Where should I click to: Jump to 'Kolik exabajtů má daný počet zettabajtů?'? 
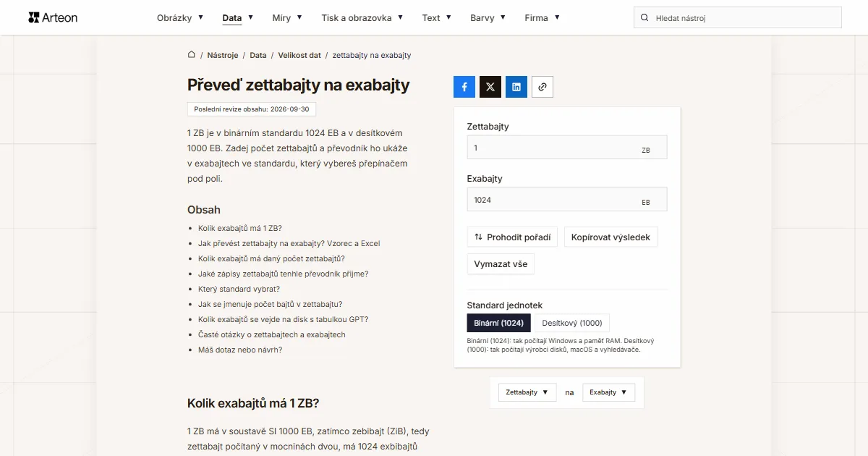[271, 258]
